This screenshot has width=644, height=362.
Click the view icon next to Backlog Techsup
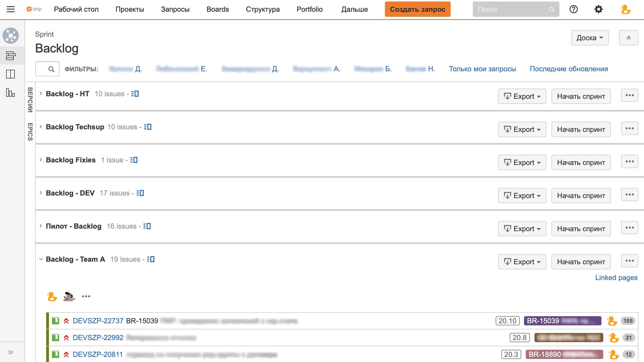pos(147,127)
